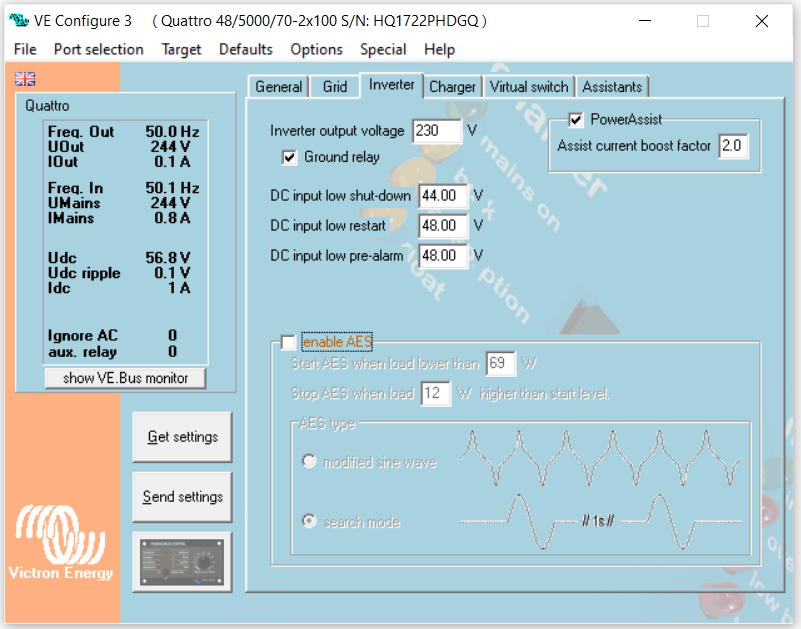Click the Udc ripple 0.1 V reading
Viewport: 801px width, 629px height.
click(172, 273)
